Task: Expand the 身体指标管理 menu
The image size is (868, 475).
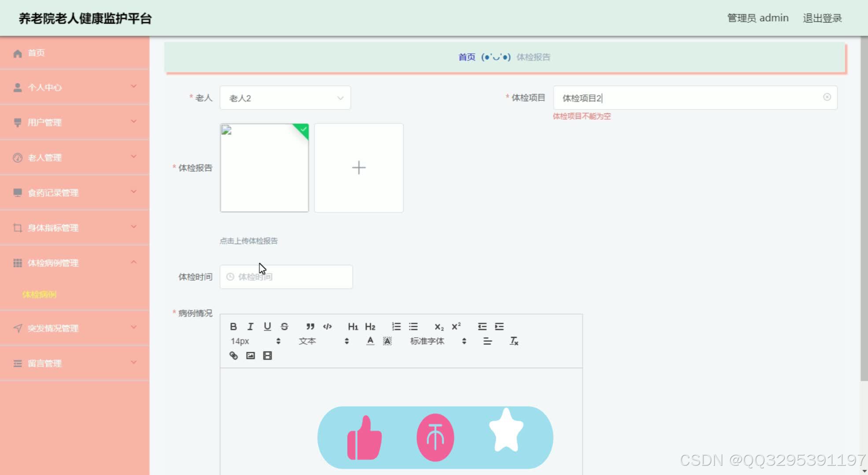Action: [74, 228]
